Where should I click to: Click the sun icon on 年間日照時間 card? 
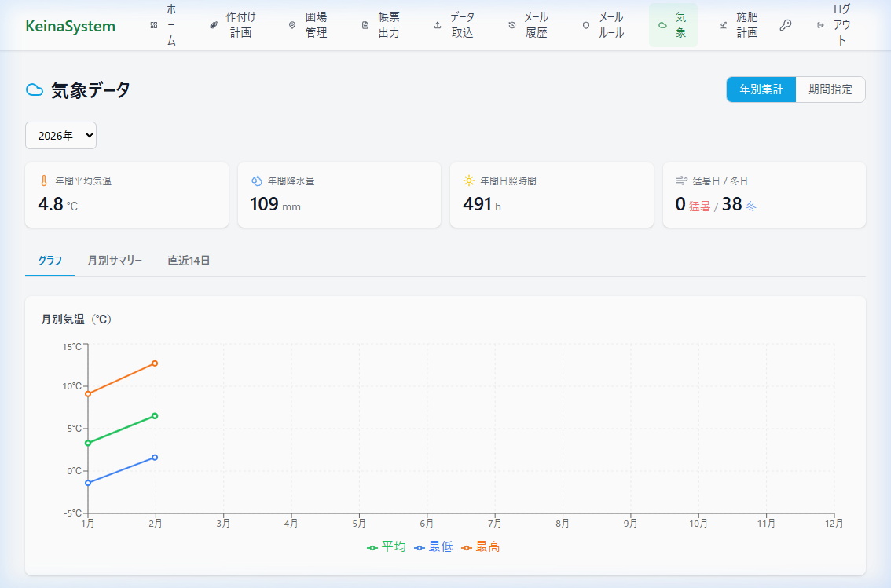coord(468,181)
